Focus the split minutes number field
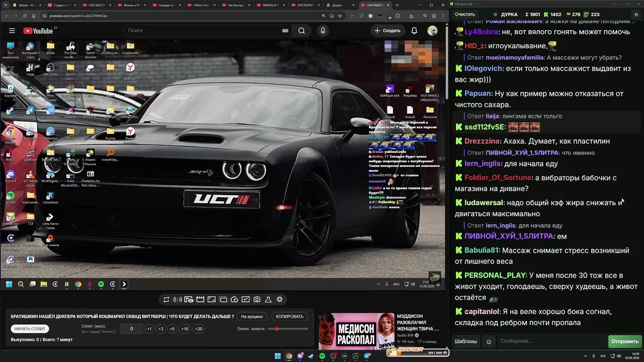This screenshot has width=644, height=362. click(x=131, y=329)
